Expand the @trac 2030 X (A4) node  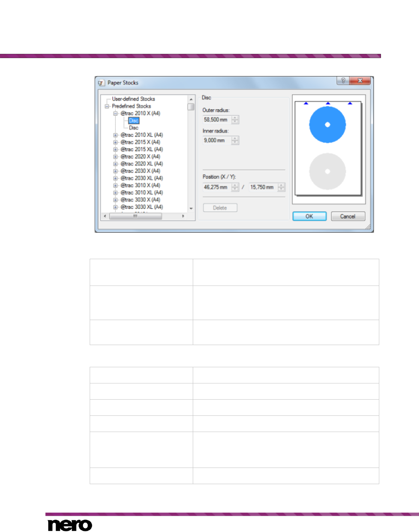click(115, 171)
